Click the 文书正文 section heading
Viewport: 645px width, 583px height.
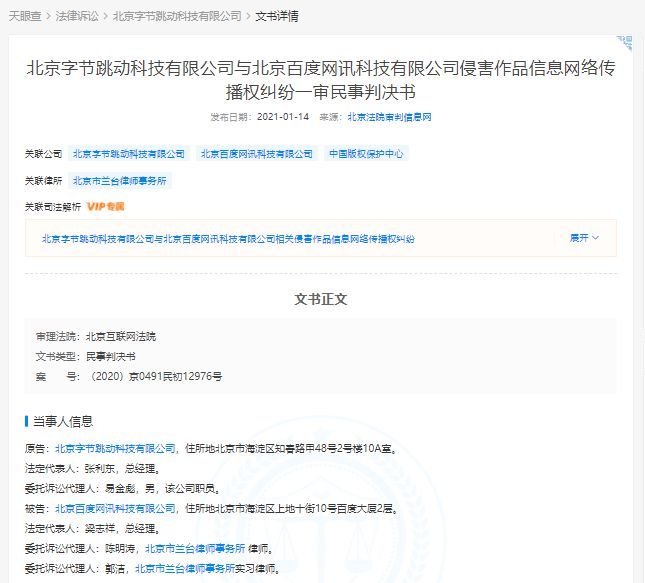click(x=321, y=299)
